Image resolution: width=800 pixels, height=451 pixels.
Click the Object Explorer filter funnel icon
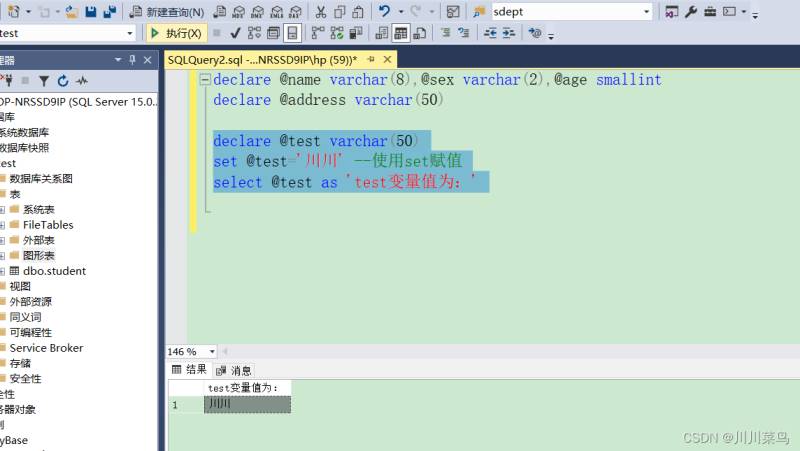[x=43, y=81]
